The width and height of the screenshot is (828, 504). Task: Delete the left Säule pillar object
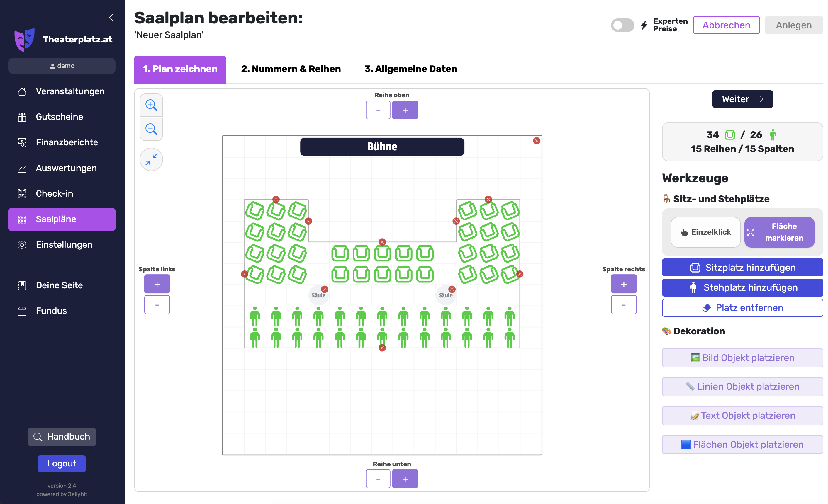tap(324, 289)
